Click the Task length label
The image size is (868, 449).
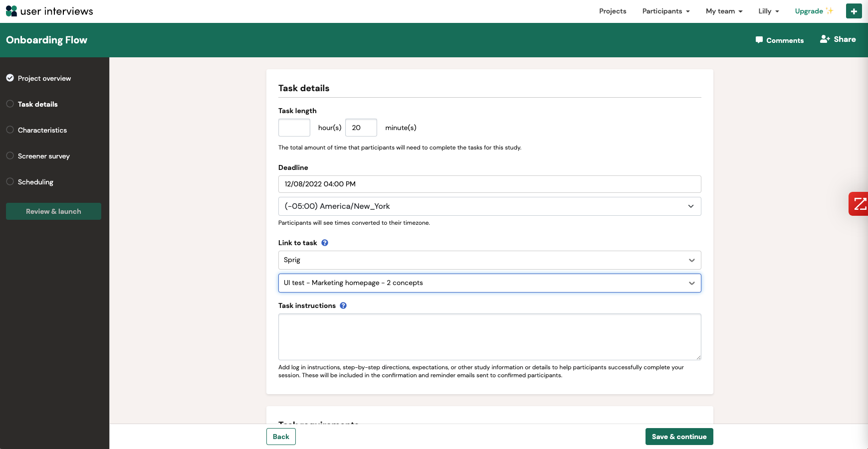click(297, 111)
